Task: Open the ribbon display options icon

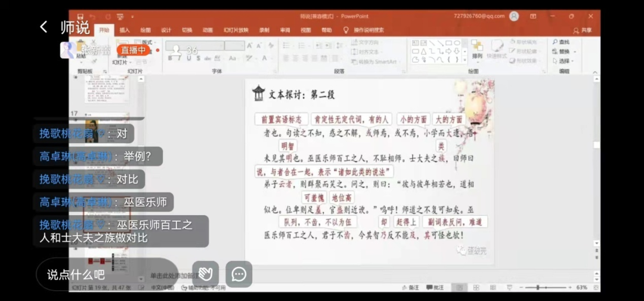Action: 533,17
